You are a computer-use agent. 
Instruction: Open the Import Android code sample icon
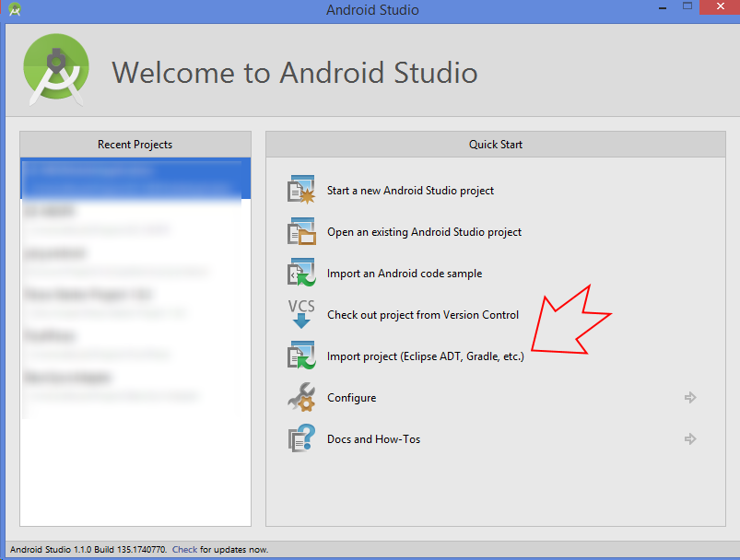tap(300, 272)
